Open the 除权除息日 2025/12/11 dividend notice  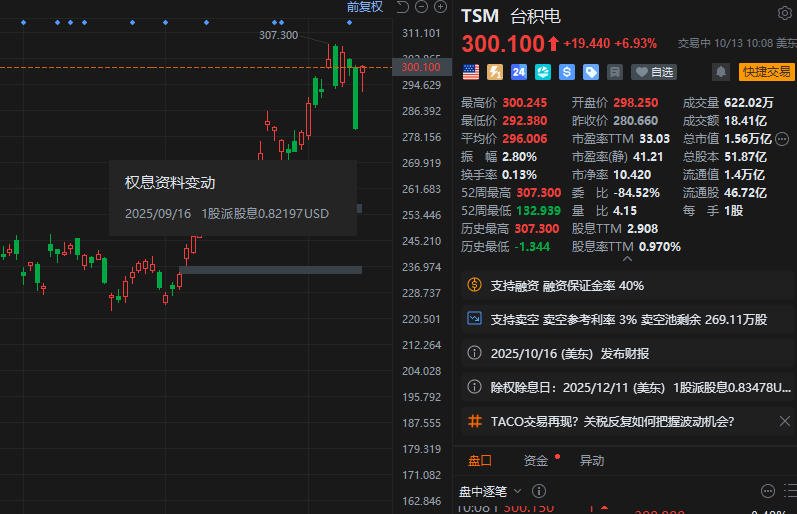click(628, 387)
